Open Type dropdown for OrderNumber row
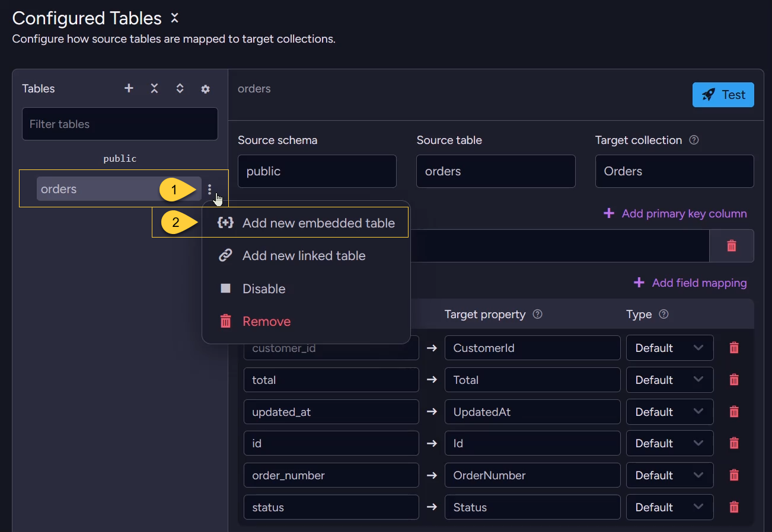 669,475
